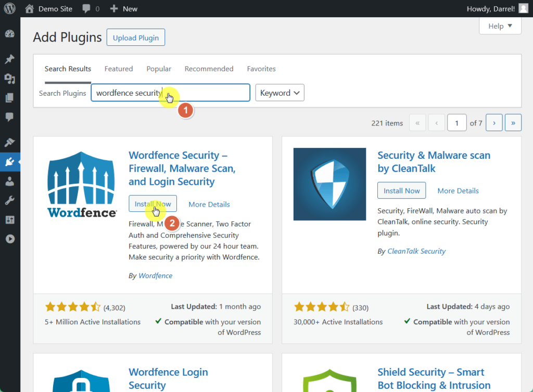533x392 pixels.
Task: Switch to the Recommended tab
Action: (x=209, y=69)
